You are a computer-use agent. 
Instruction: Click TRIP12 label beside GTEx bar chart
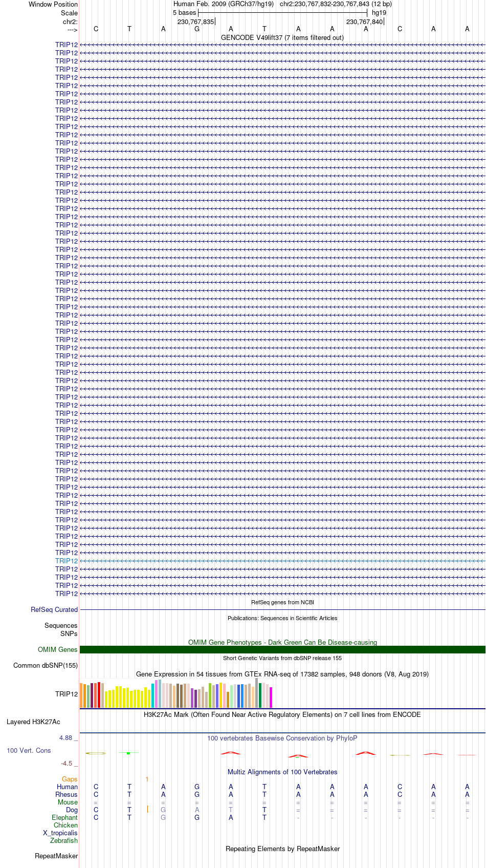point(67,694)
